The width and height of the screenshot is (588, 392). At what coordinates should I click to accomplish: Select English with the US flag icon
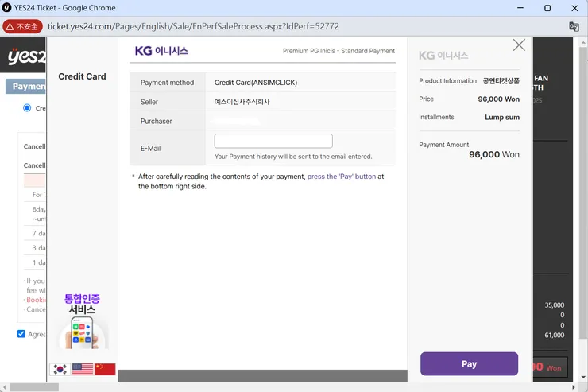83,369
